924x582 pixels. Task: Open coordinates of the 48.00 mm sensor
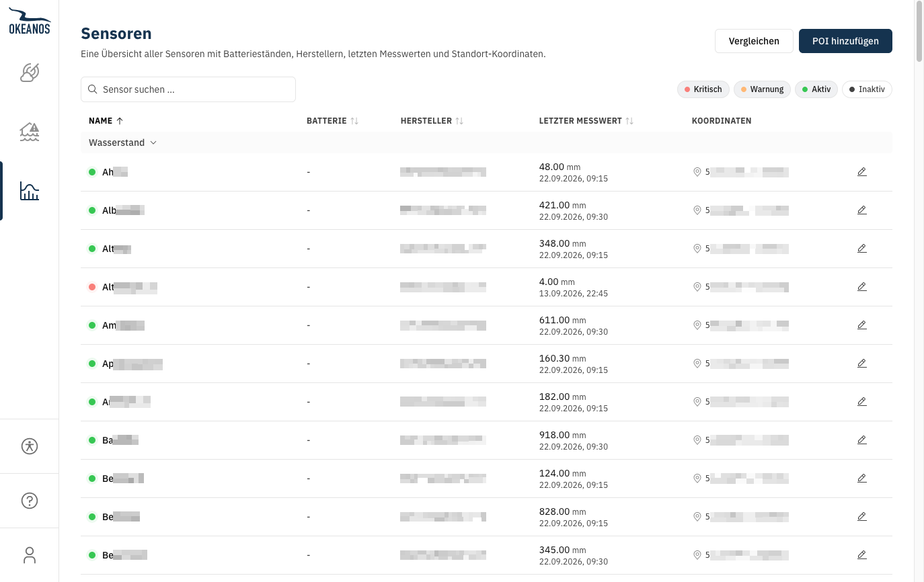click(x=740, y=172)
